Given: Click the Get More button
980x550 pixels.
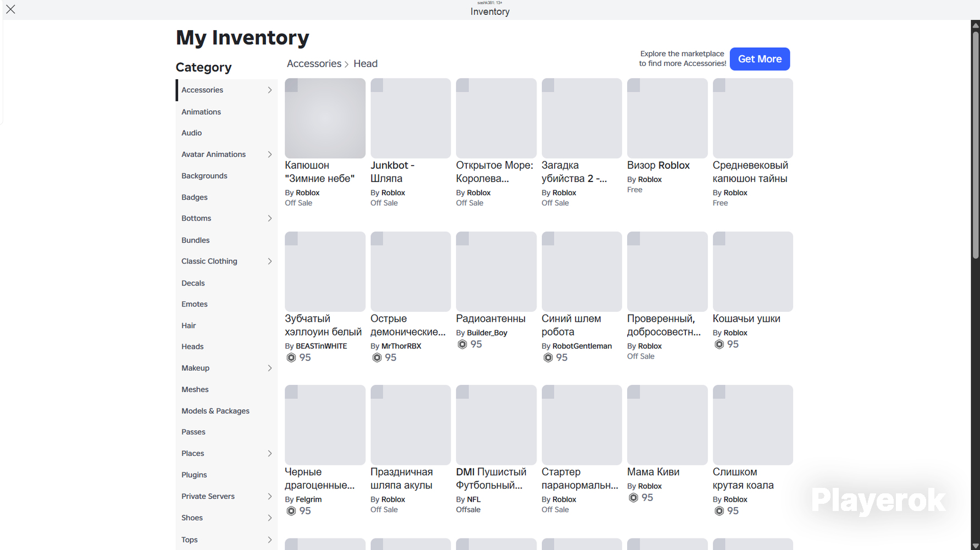Looking at the screenshot, I should [x=760, y=59].
